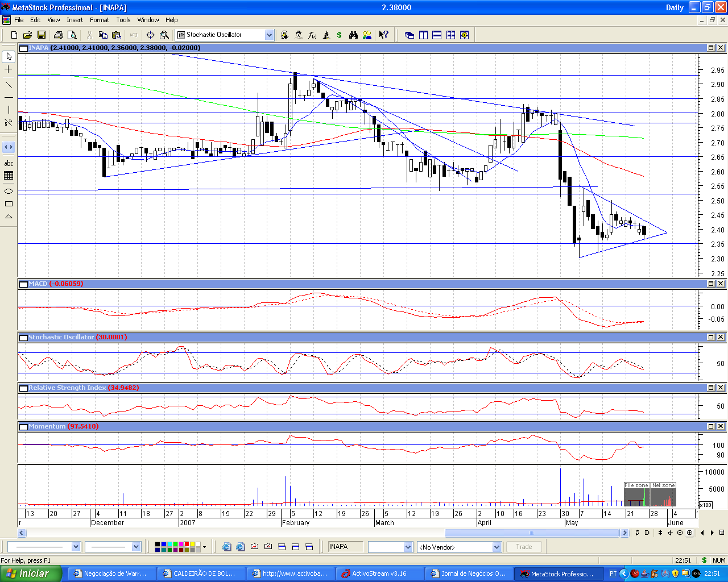Click the Print icon in toolbar
The height and width of the screenshot is (582, 728).
pos(58,35)
